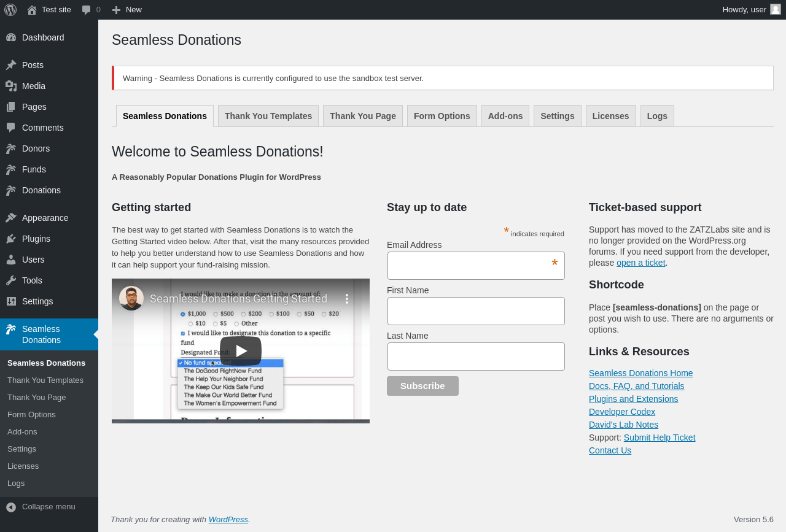Click the Contact Us link
Image resolution: width=786 pixels, height=532 pixels.
tap(610, 450)
